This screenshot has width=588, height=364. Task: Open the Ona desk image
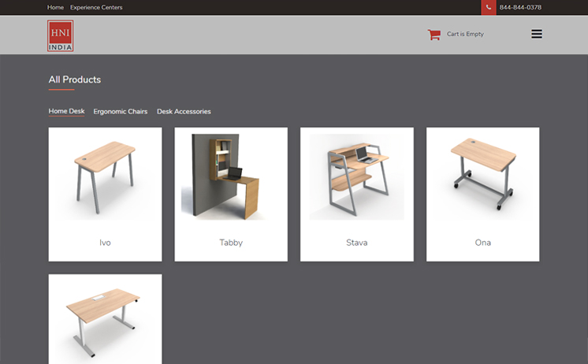pyautogui.click(x=482, y=177)
